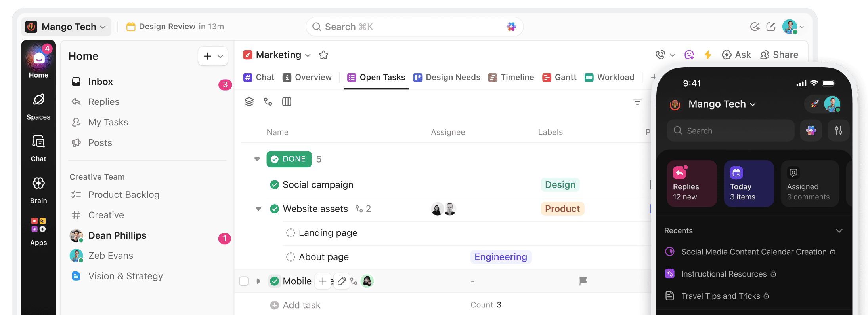The width and height of the screenshot is (868, 315).
Task: Click the columns icon in view toolbar
Action: coord(287,102)
